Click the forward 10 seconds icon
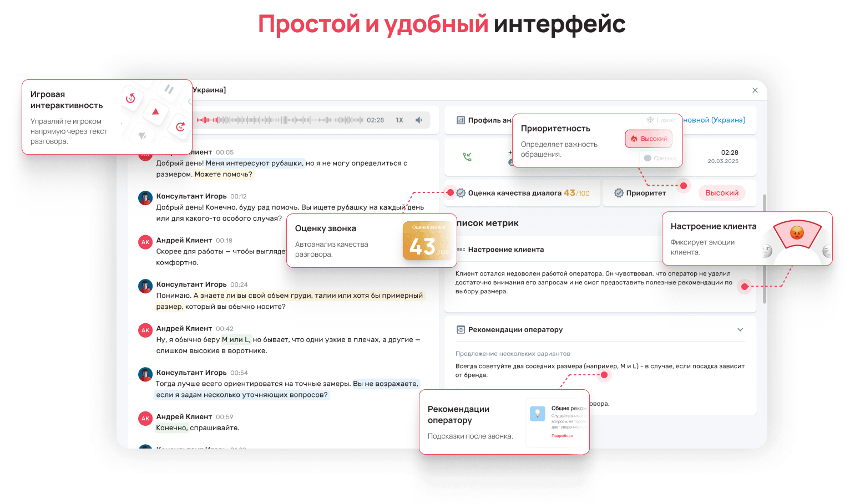This screenshot has width=855, height=504. tap(180, 127)
